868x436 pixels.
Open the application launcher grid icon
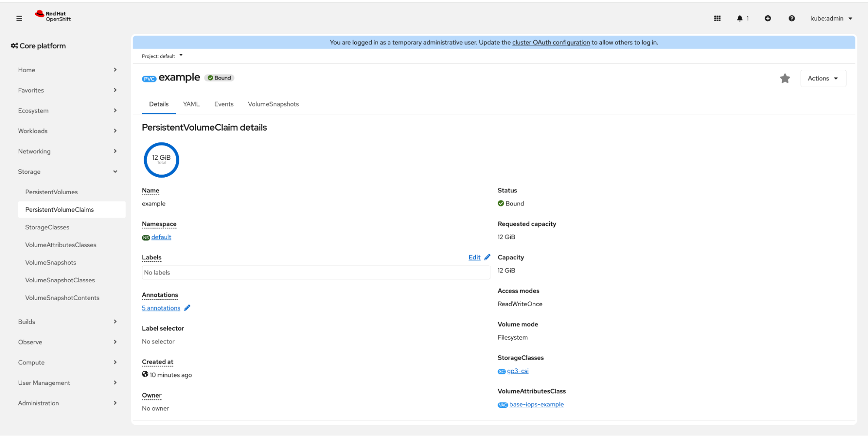[717, 18]
